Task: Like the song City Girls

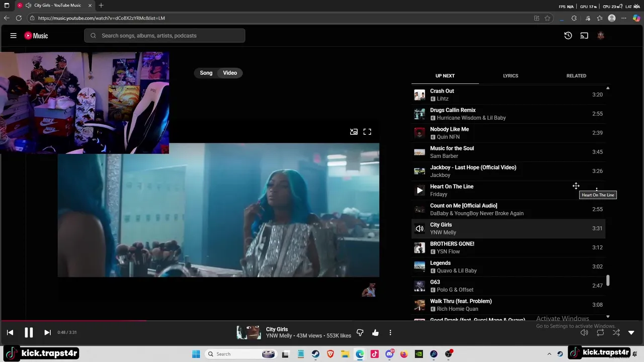Action: pos(375,332)
